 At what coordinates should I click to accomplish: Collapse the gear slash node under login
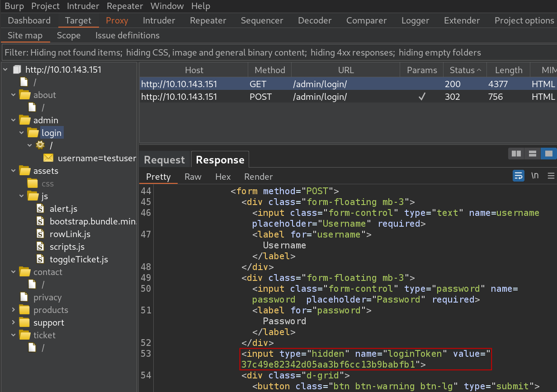[30, 145]
